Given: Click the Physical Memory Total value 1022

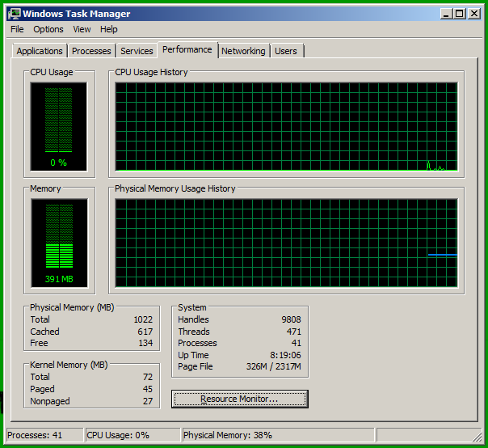Looking at the screenshot, I should click(143, 319).
